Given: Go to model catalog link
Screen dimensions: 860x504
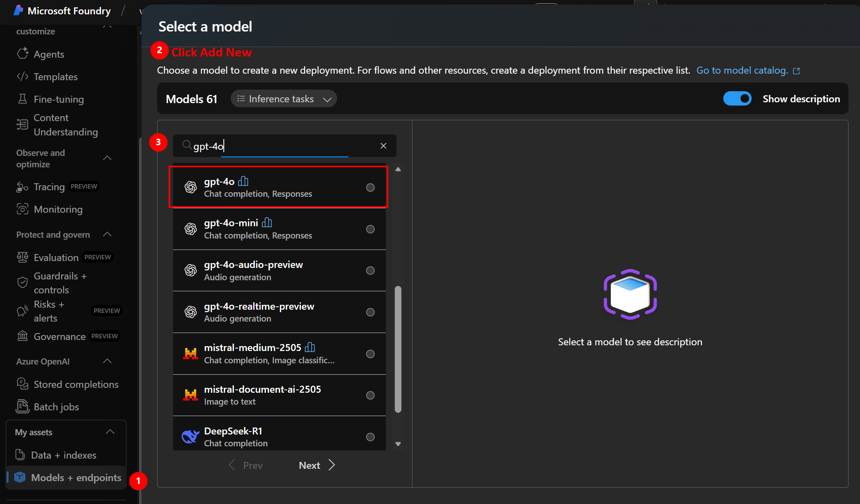Looking at the screenshot, I should [742, 70].
